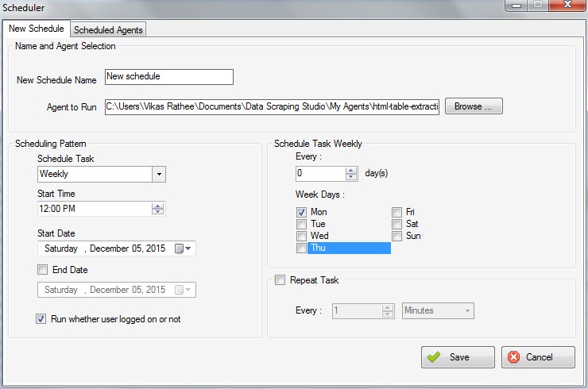
Task: Minimize the Scheduler window
Action: (x=516, y=6)
